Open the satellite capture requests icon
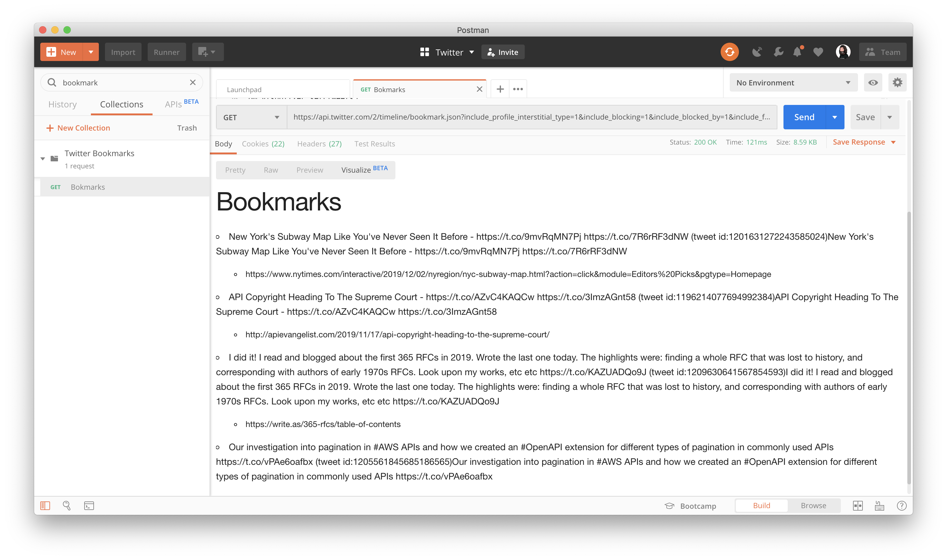 tap(757, 52)
